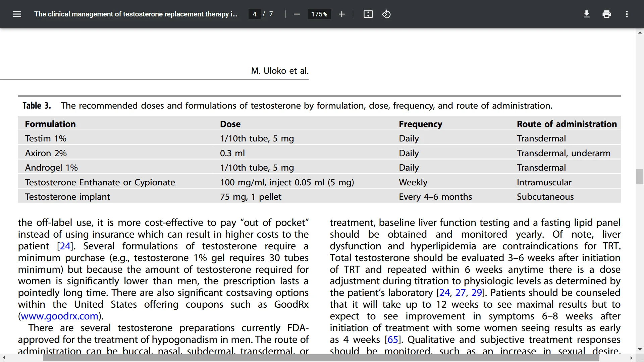Click the 'Every 4–6 months' cell

[435, 197]
